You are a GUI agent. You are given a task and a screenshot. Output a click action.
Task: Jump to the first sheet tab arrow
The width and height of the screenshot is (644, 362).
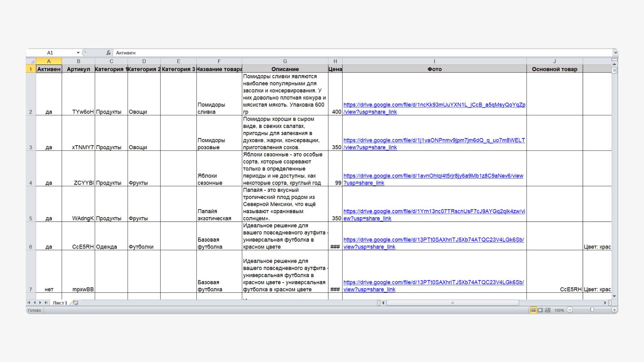click(29, 302)
